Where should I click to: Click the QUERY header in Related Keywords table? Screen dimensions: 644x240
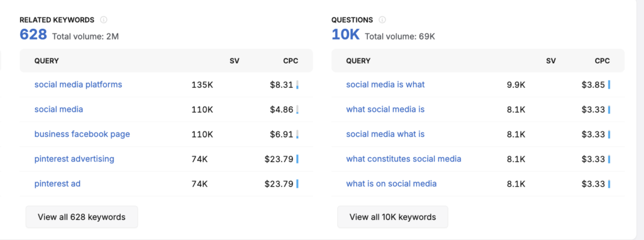click(47, 61)
